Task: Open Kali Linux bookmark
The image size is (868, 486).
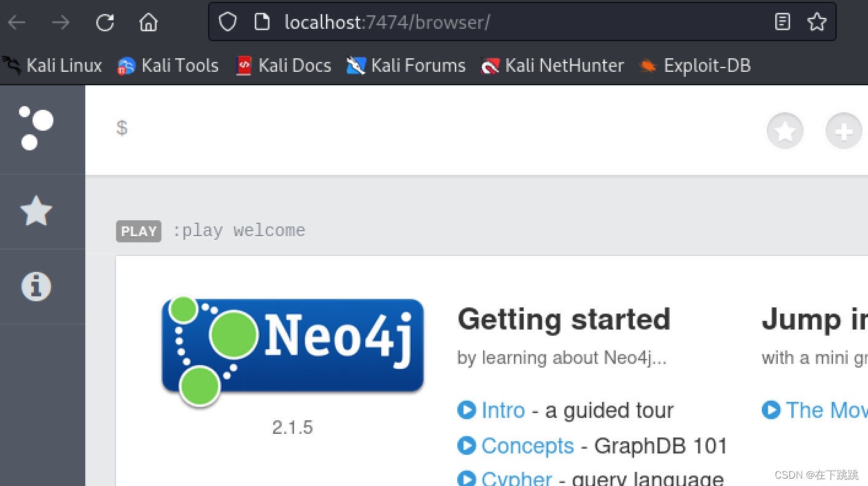Action: (x=52, y=65)
